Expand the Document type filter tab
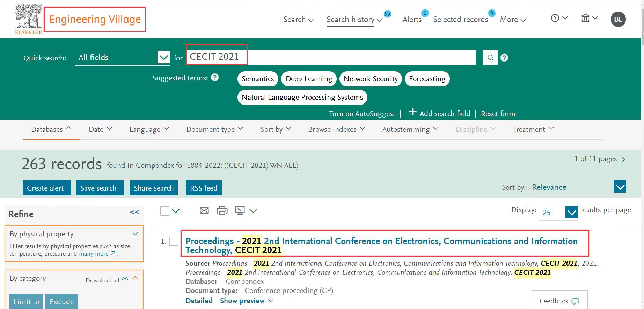The image size is (644, 309). click(x=214, y=129)
